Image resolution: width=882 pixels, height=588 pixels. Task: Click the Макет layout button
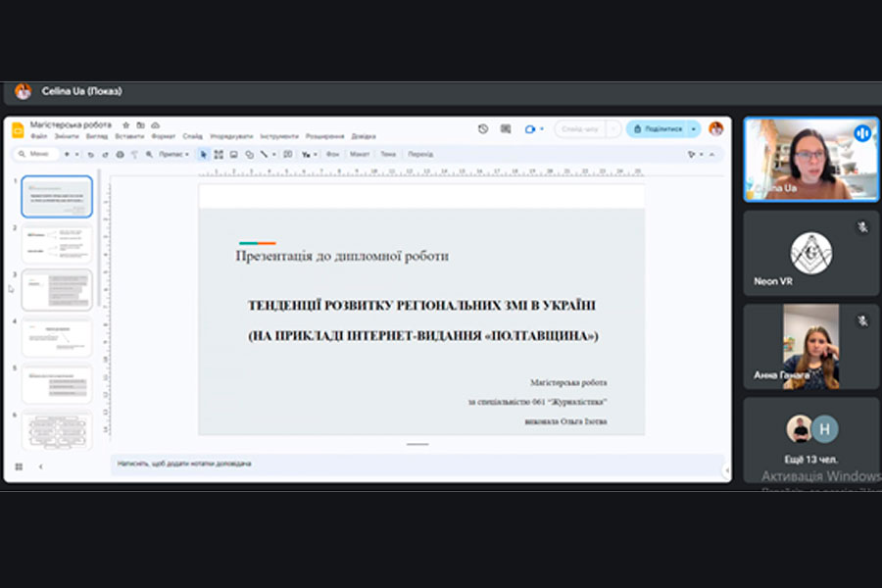coord(360,154)
